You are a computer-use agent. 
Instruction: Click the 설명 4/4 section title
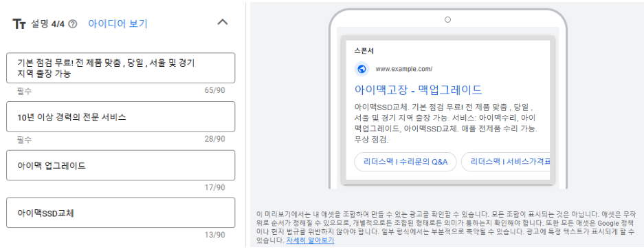click(x=47, y=24)
